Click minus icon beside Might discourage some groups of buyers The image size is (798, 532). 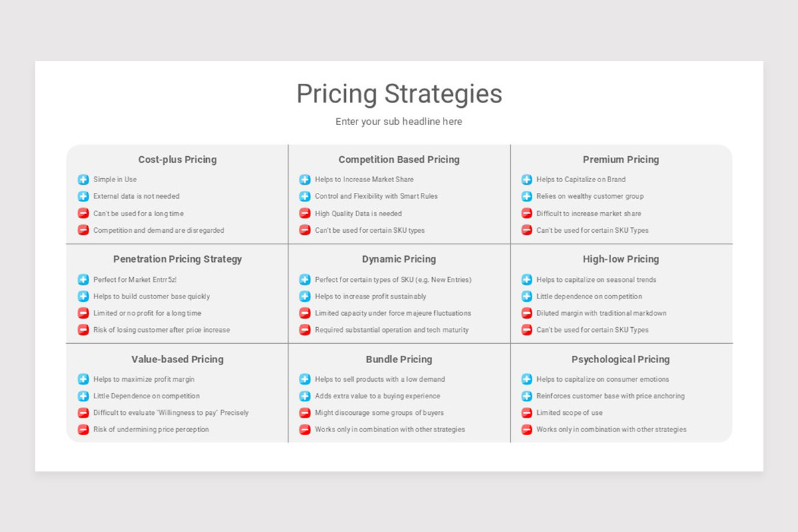point(305,413)
